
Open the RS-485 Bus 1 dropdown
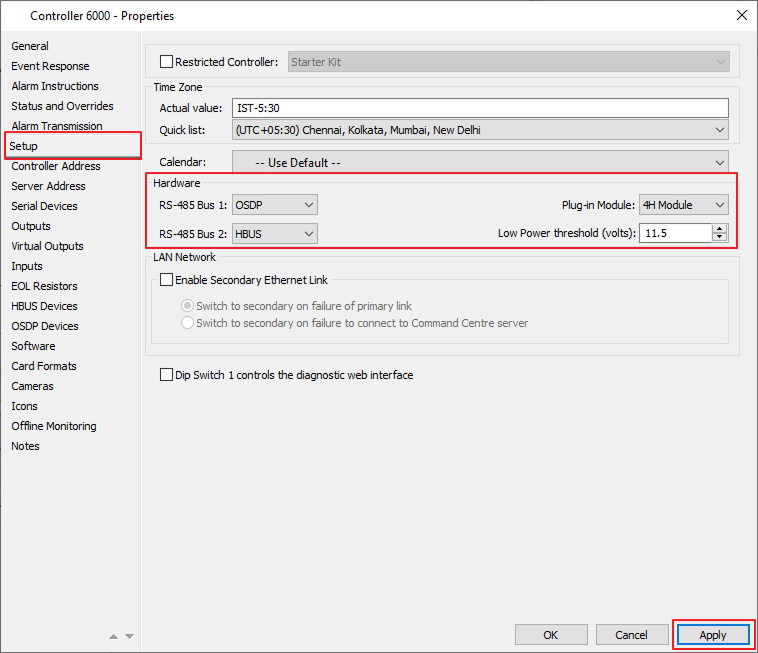coord(274,205)
